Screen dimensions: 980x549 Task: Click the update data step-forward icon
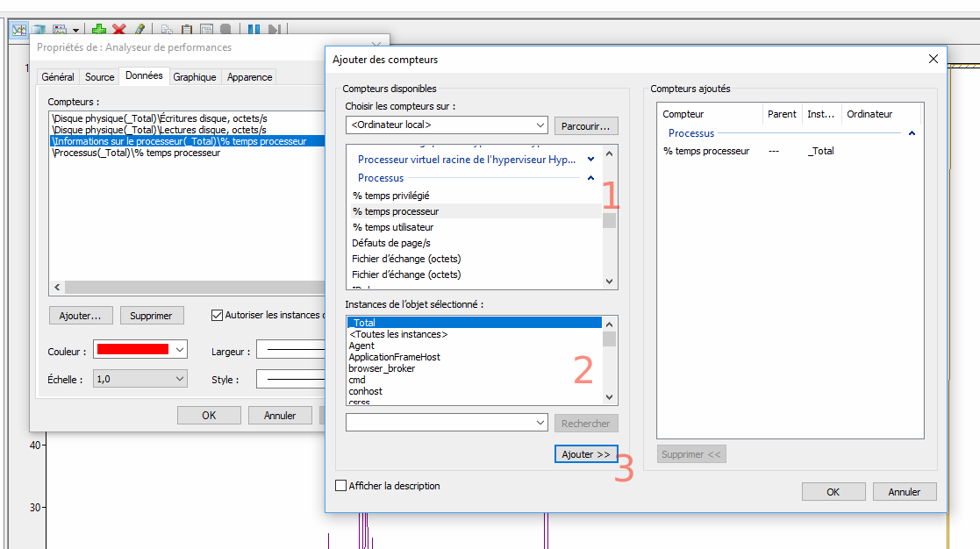tap(275, 30)
